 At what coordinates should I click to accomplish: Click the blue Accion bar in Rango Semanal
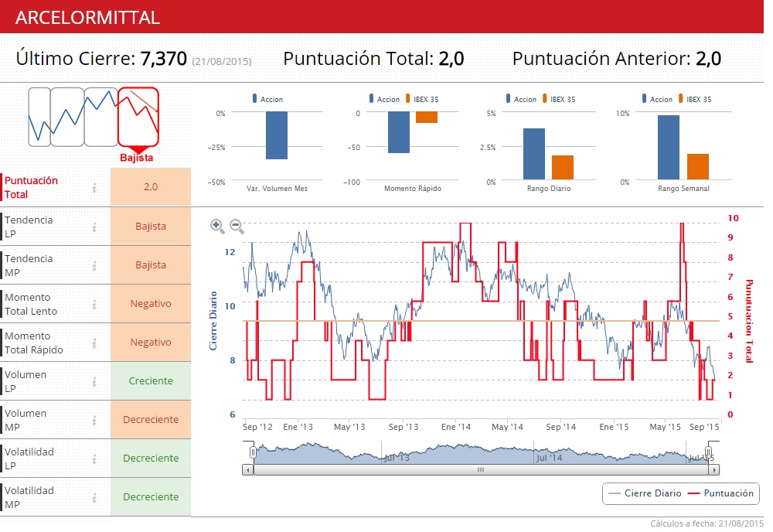point(669,148)
